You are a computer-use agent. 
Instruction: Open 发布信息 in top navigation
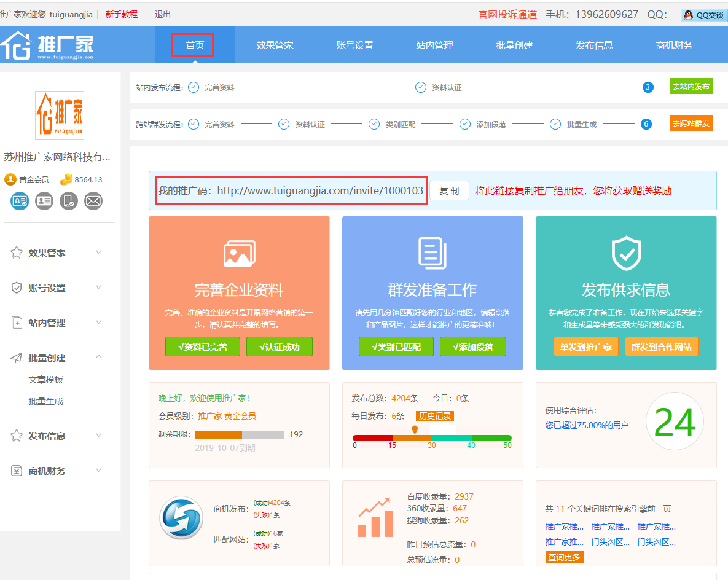594,45
